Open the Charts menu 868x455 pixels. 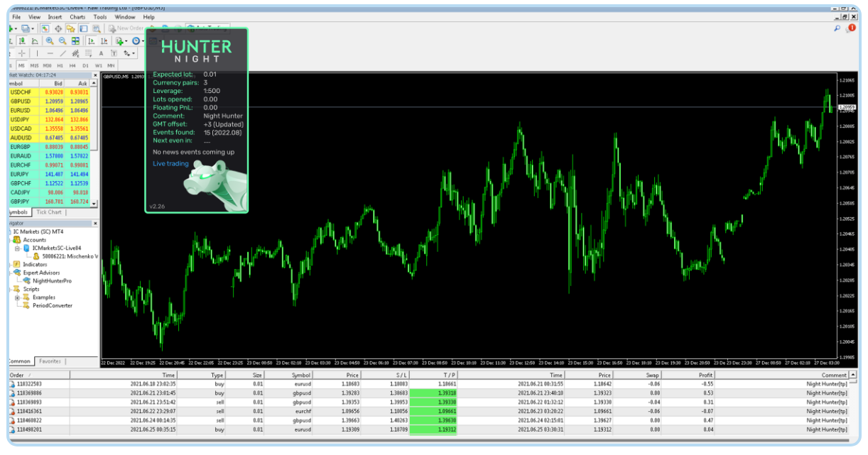click(x=77, y=16)
